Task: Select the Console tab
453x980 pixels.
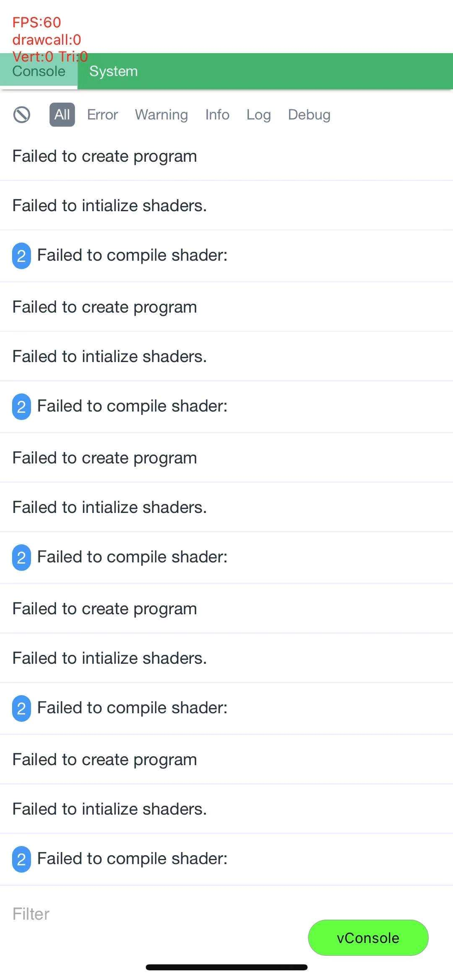Action: 39,71
